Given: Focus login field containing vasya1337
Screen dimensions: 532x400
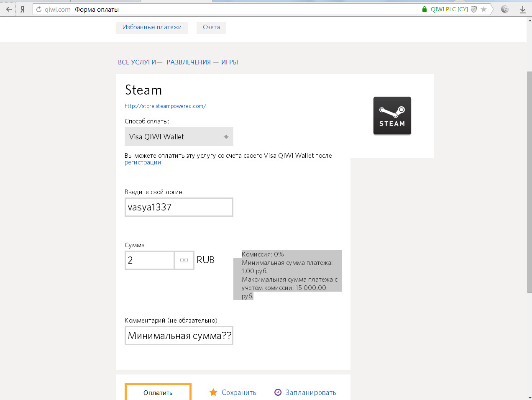Looking at the screenshot, I should click(179, 207).
